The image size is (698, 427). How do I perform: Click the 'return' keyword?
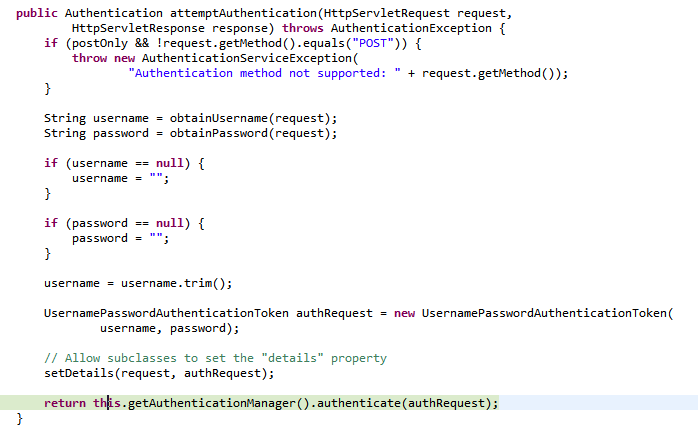[x=65, y=403]
